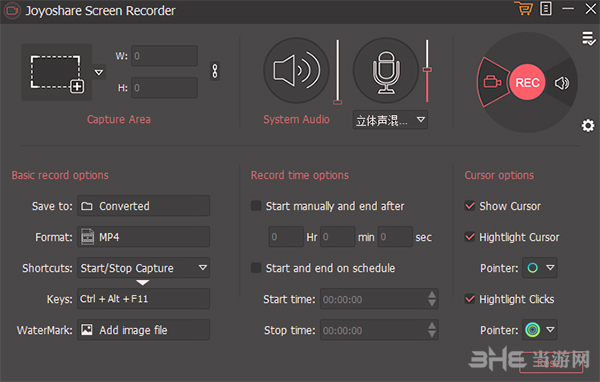This screenshot has height=382, width=600.
Task: Toggle the aspect ratio lock chain icon
Action: coord(215,71)
